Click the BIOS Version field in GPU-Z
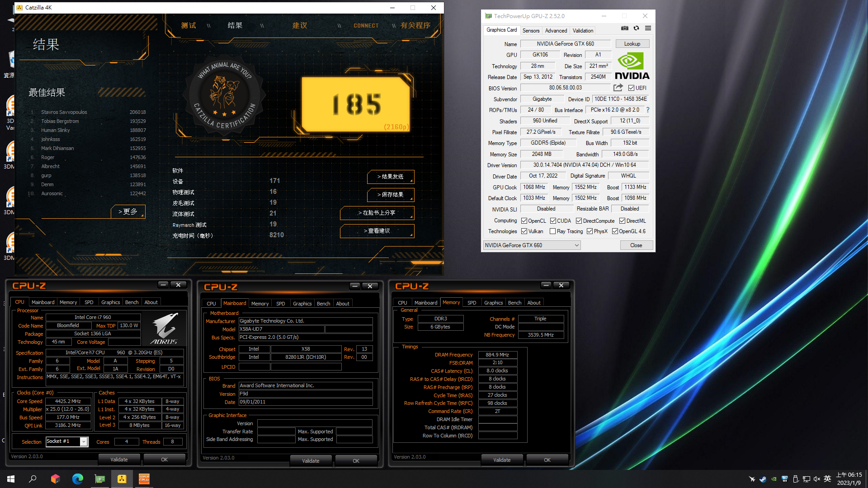This screenshot has width=868, height=488. 565,88
